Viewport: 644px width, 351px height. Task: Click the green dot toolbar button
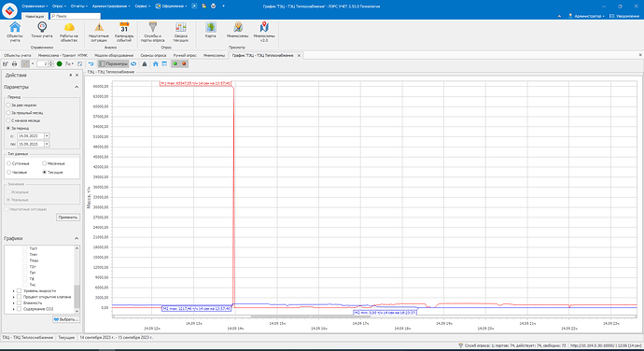pos(175,63)
